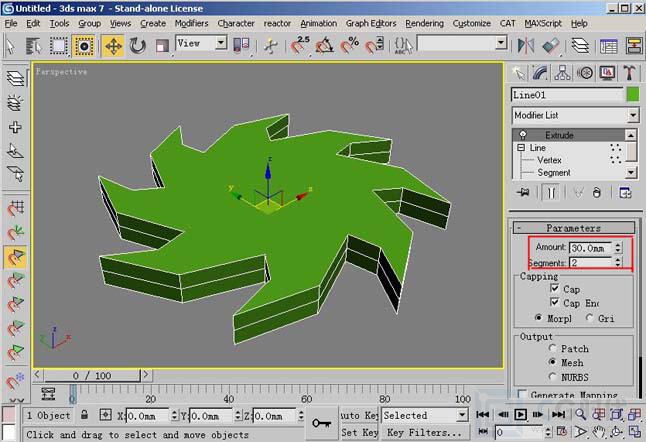Select the Select and Move tool
The image size is (646, 442).
[113, 46]
